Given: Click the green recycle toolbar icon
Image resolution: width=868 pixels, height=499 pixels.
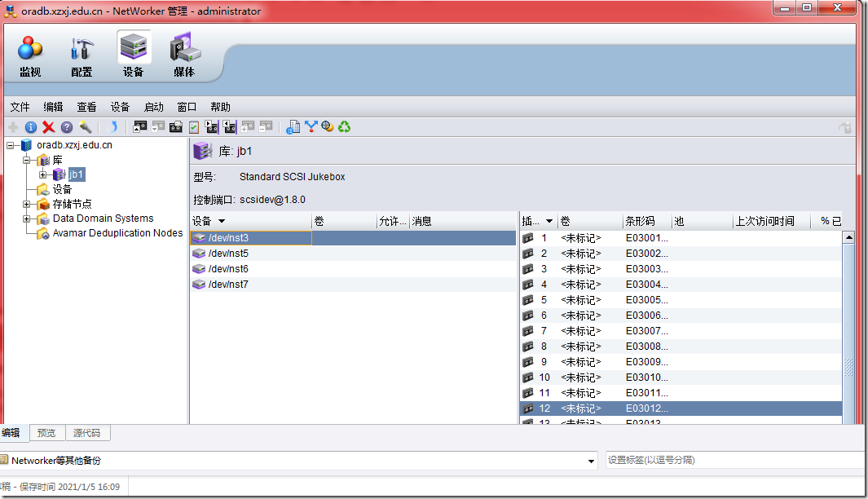Looking at the screenshot, I should tap(344, 127).
